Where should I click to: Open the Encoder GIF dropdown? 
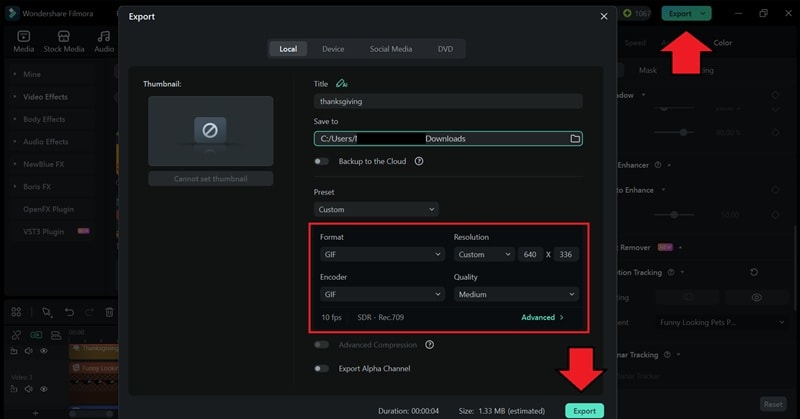point(382,294)
